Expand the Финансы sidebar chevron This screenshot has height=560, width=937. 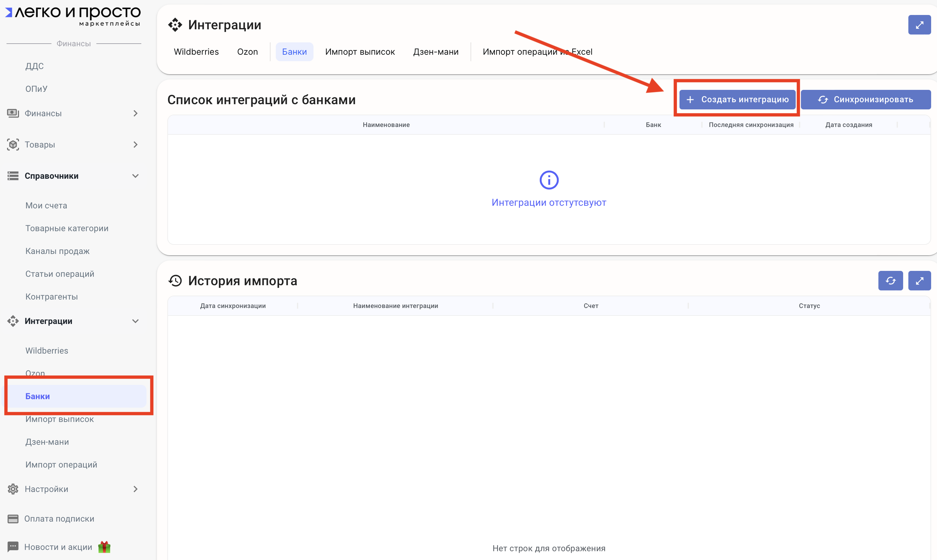(135, 113)
